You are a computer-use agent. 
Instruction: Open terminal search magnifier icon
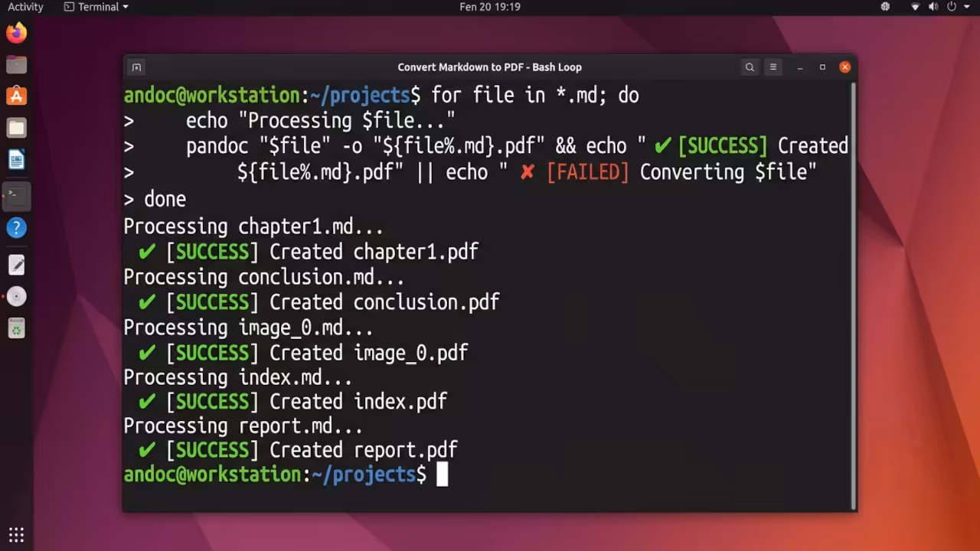click(x=750, y=67)
